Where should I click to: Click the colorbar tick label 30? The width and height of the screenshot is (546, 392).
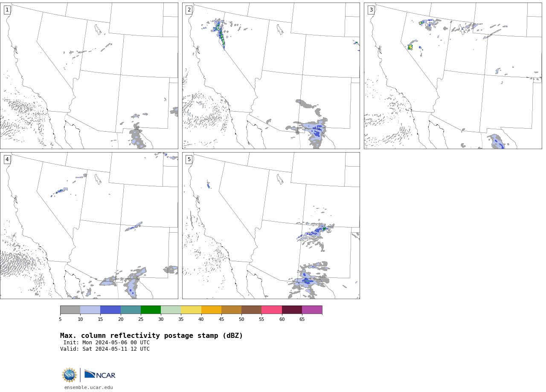coord(161,320)
